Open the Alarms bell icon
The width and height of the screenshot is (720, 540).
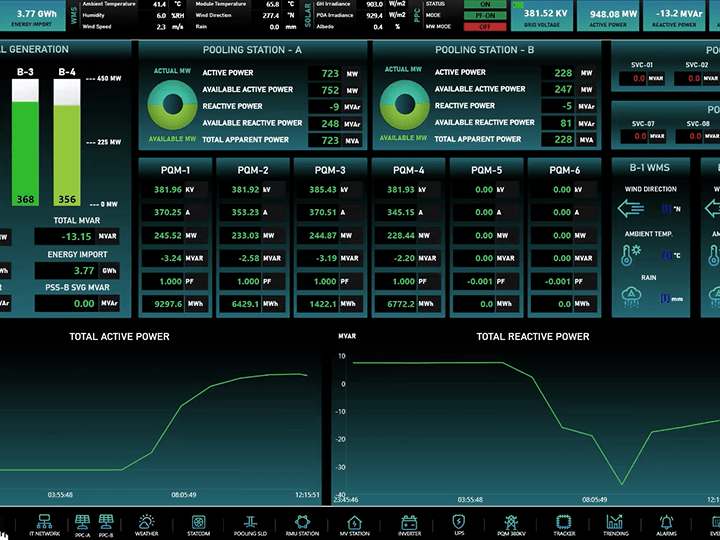[666, 525]
